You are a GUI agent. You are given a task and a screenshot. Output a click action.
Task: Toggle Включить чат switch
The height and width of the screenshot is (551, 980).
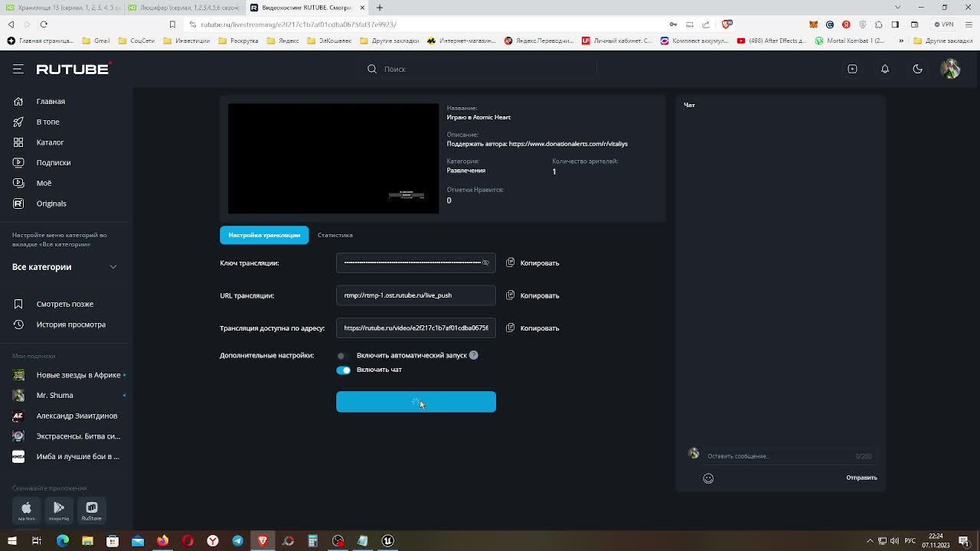pyautogui.click(x=343, y=370)
